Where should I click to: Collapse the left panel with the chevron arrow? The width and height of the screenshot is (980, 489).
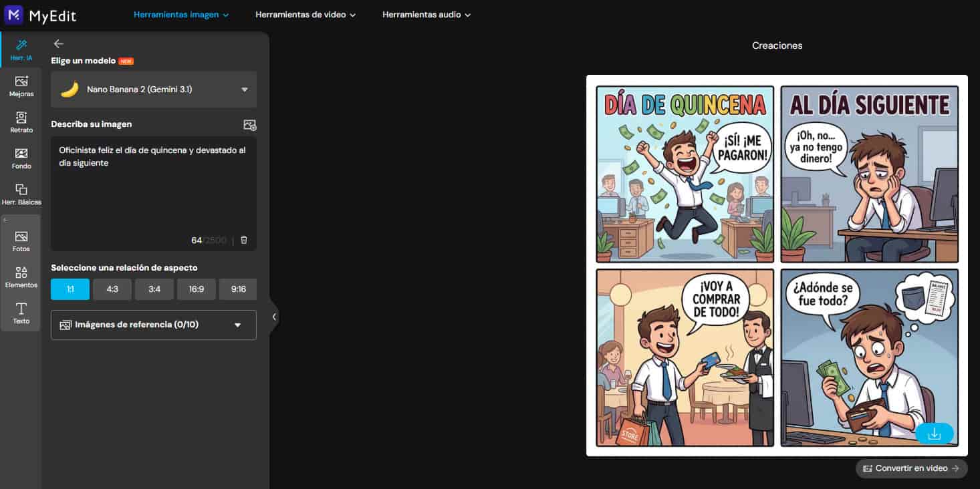(x=273, y=317)
